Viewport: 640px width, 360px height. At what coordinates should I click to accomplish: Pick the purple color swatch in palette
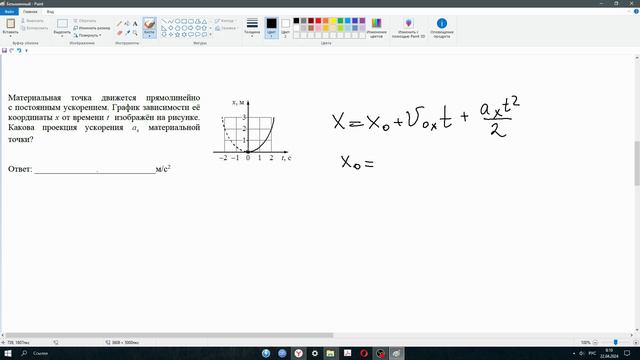click(362, 20)
